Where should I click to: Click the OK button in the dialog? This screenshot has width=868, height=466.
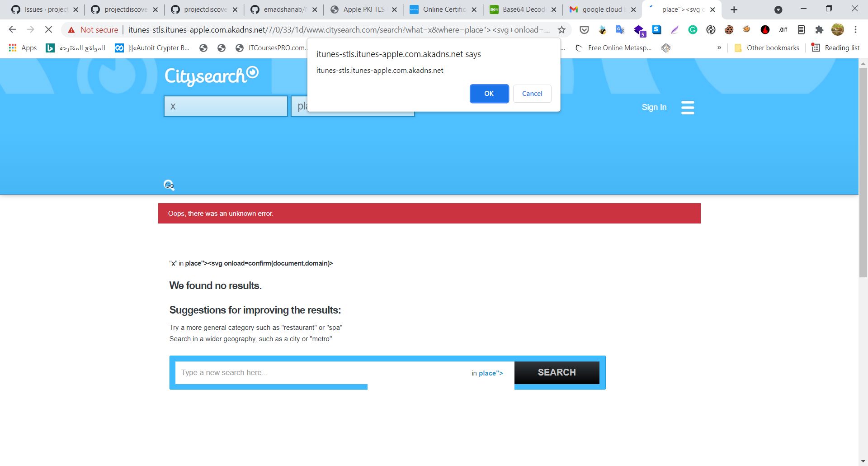(x=489, y=94)
